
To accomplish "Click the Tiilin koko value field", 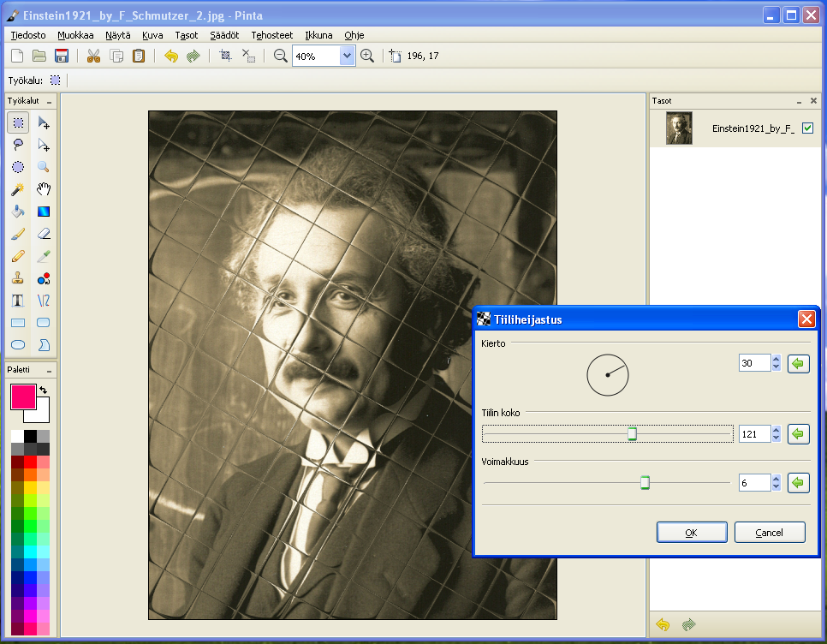I will click(x=755, y=434).
